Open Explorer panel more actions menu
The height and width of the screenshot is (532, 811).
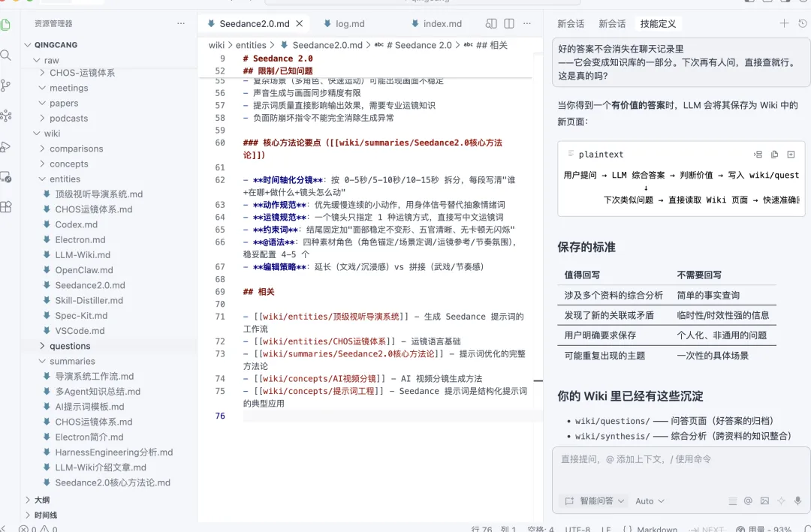click(180, 23)
